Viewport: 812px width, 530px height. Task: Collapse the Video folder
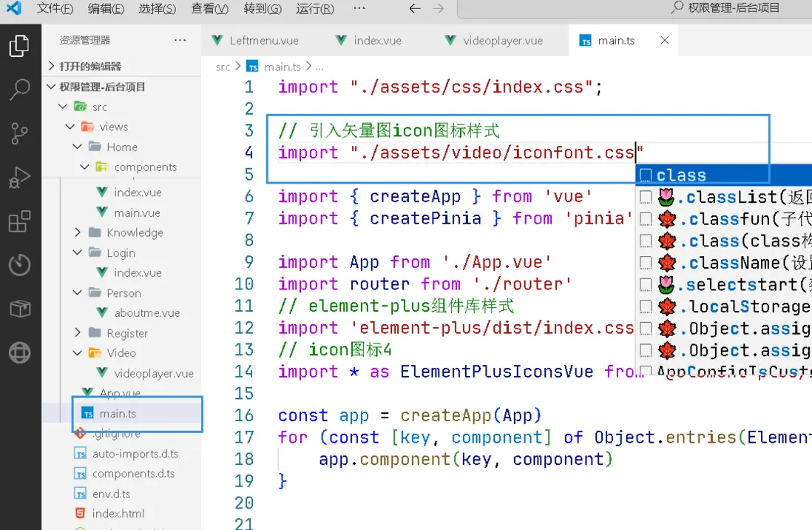click(121, 353)
